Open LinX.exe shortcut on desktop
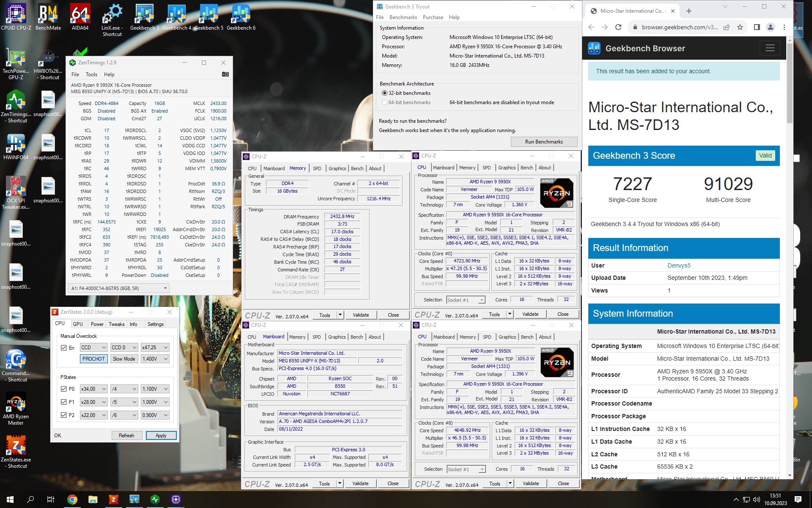 pyautogui.click(x=112, y=20)
